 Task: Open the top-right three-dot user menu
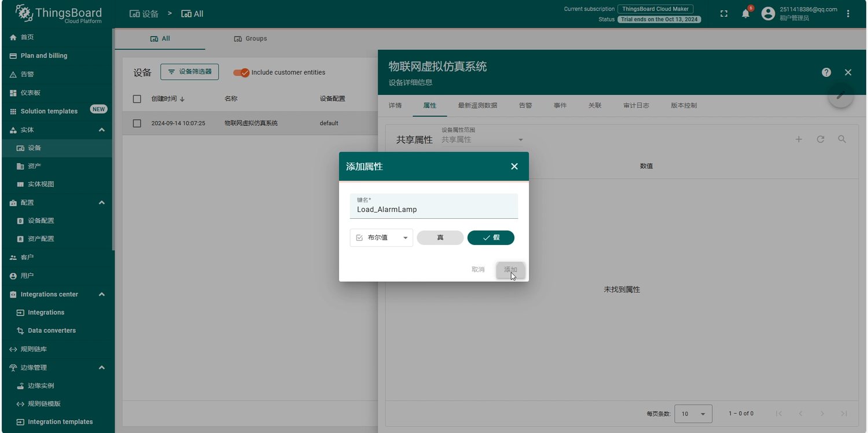click(848, 14)
